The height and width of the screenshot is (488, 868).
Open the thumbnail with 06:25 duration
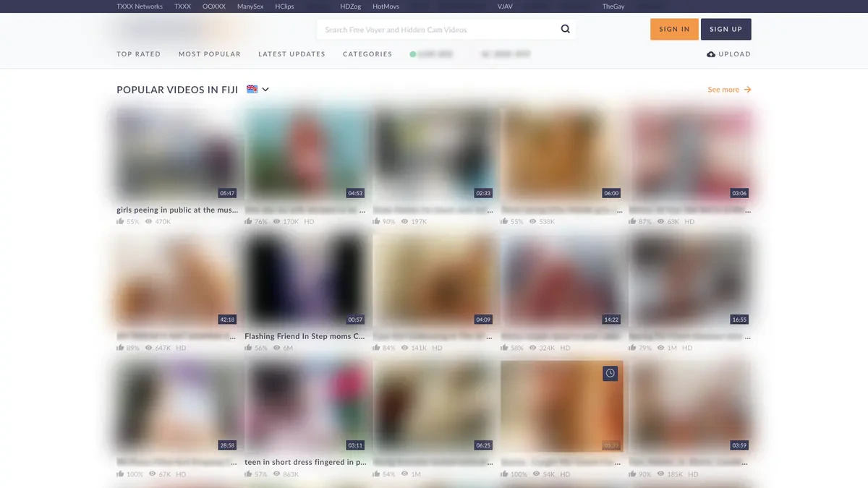(x=434, y=406)
